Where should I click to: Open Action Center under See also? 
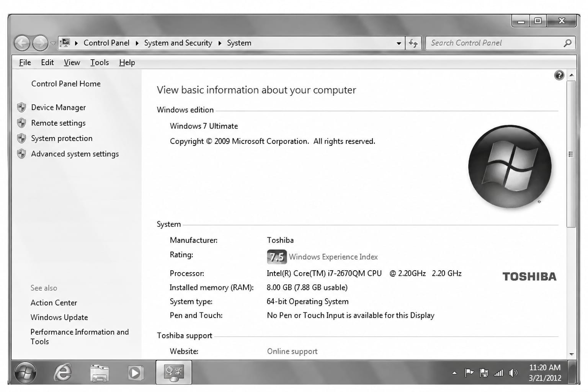(x=54, y=303)
